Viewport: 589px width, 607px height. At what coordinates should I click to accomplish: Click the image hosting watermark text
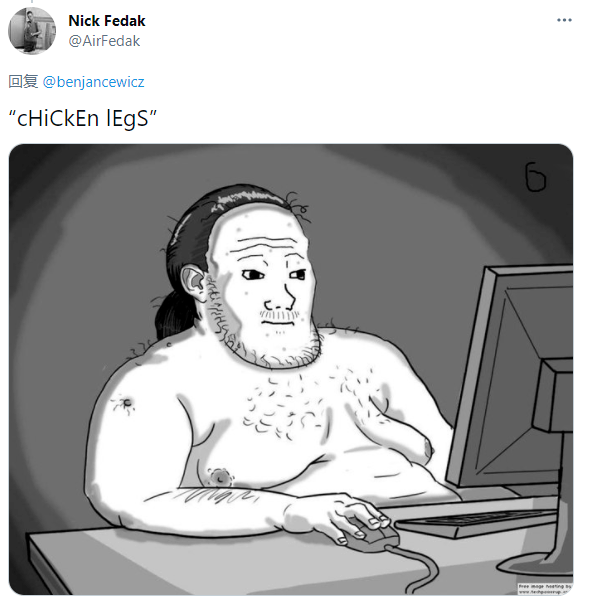tap(545, 589)
